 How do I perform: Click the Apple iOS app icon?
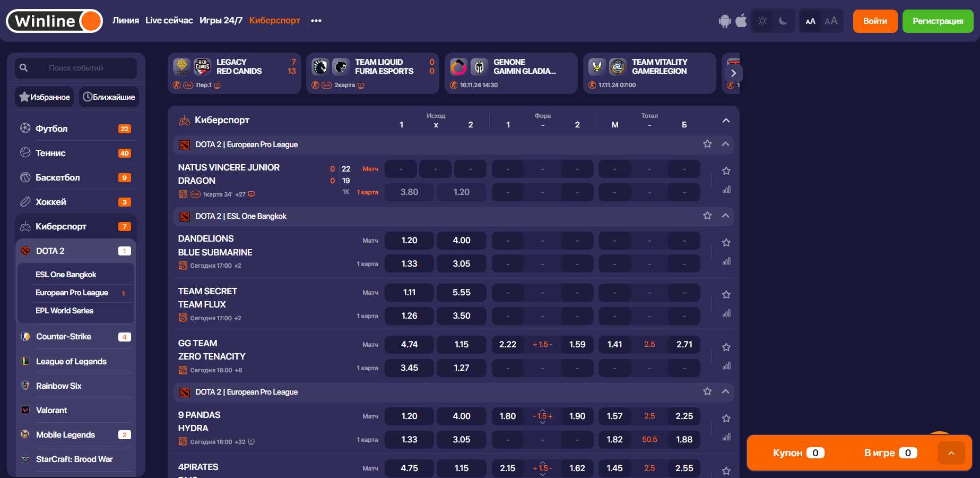pos(741,21)
